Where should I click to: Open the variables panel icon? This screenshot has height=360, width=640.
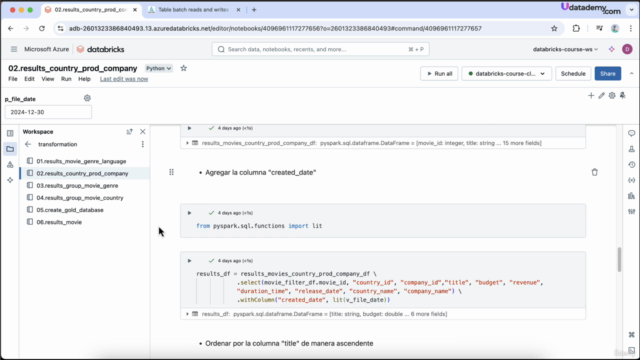pos(631,180)
